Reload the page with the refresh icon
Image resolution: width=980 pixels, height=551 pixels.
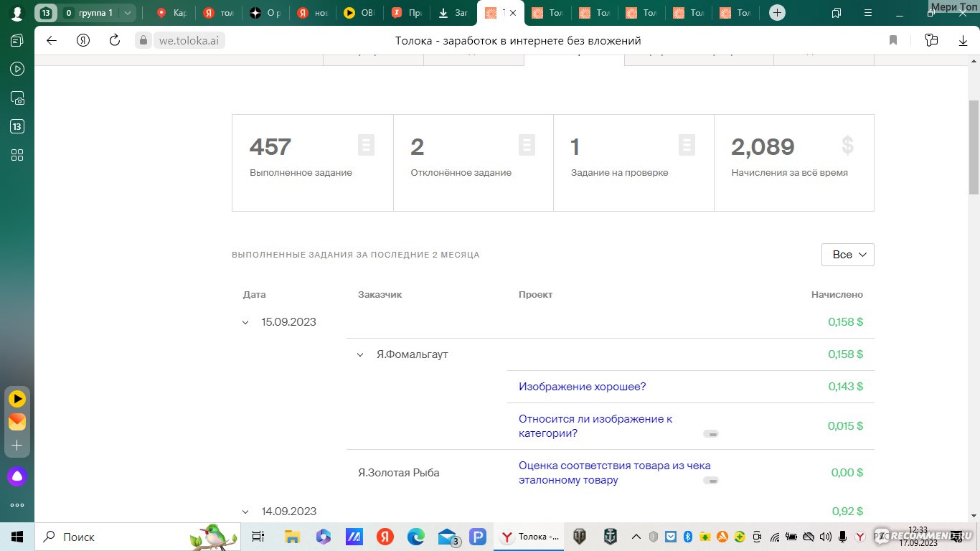[115, 40]
